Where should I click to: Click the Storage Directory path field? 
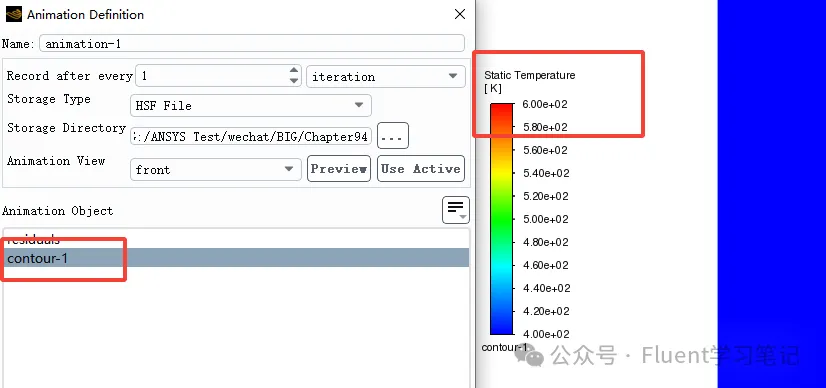[x=251, y=136]
